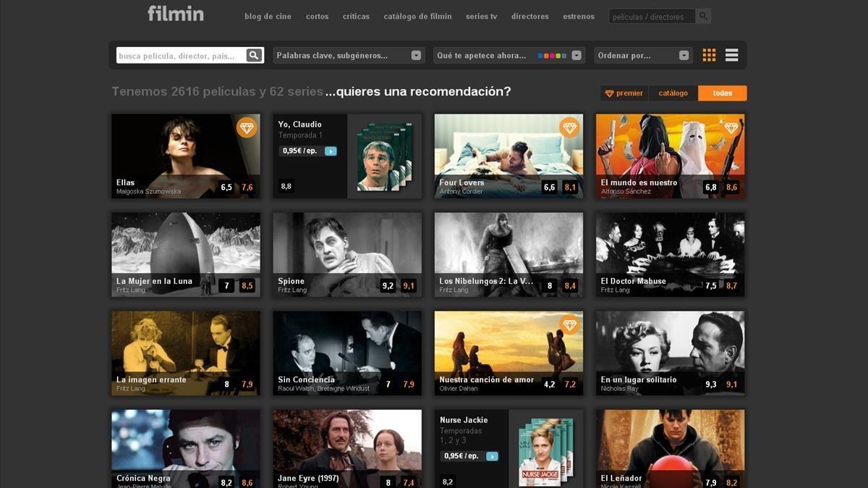
Task: Click the blue arrow next to 0,95€/ep for Yo, Claudio
Action: coord(330,151)
